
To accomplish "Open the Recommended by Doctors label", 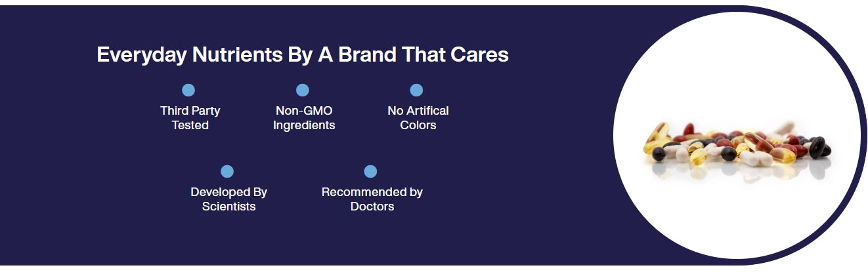I will pyautogui.click(x=372, y=199).
